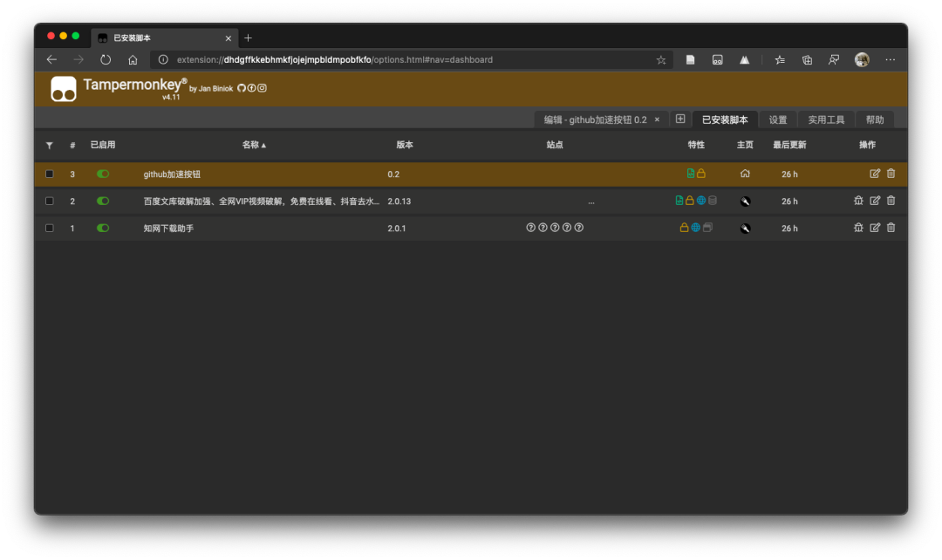
Task: Select checkbox for 知网下载助手
Action: 49,228
